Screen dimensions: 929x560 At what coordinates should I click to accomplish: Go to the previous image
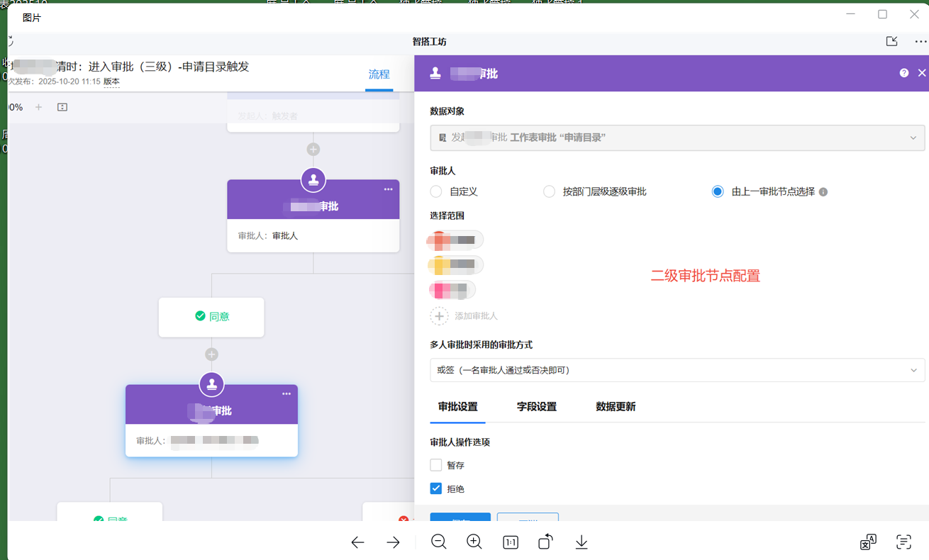(357, 542)
